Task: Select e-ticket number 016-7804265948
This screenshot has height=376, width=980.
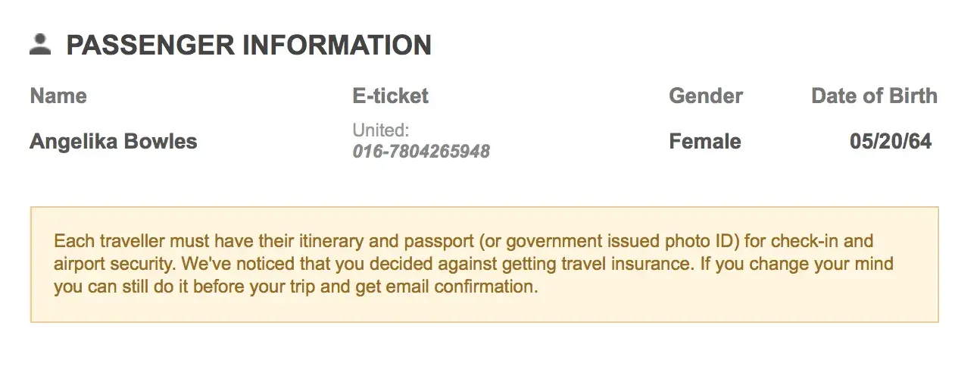Action: coord(421,152)
